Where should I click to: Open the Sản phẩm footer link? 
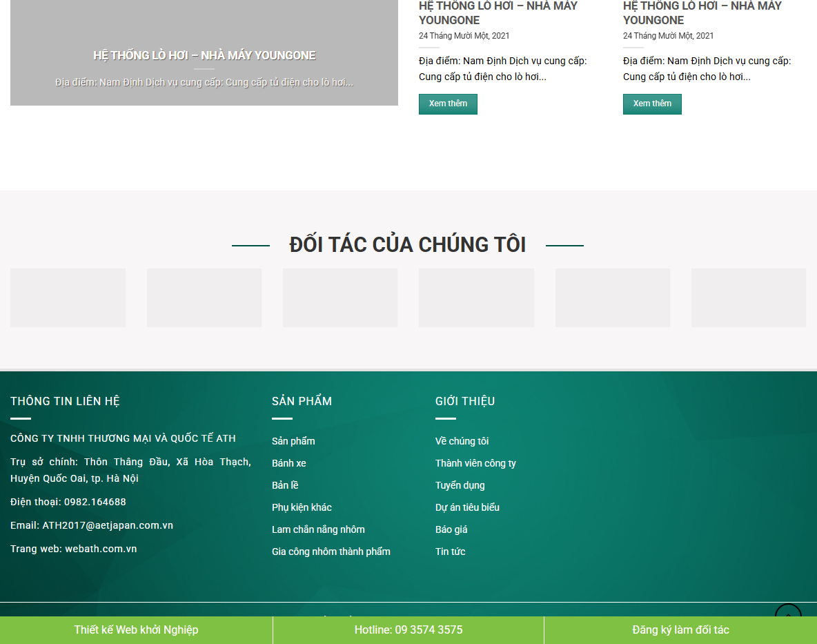pyautogui.click(x=294, y=441)
